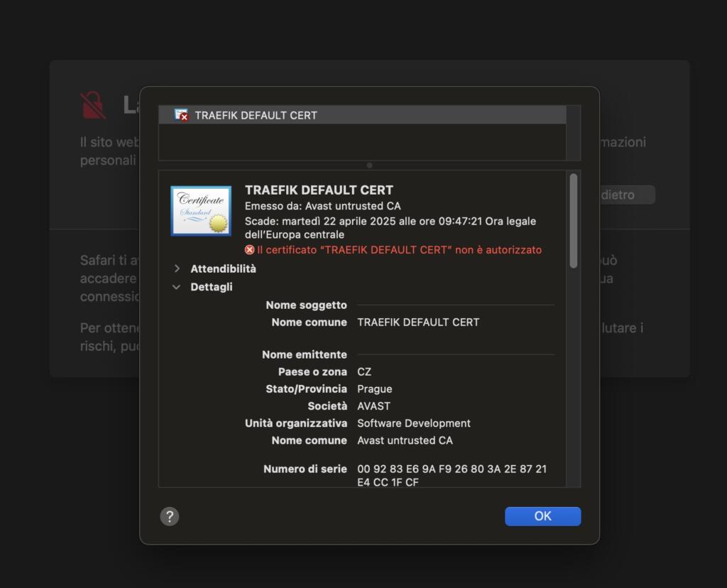The height and width of the screenshot is (588, 727).
Task: Select TRAEFIK DEFAULT CERT in certificate chain
Action: click(256, 115)
